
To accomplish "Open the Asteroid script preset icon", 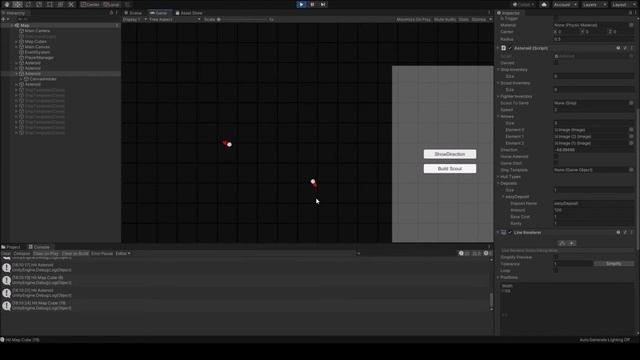I will tap(625, 48).
